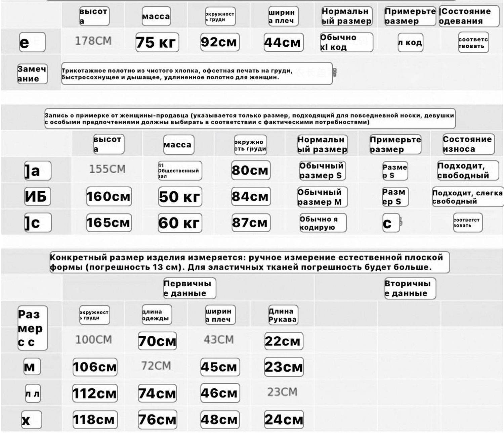Click the '92см' chest measurement
Screen dimensions: 504x433
220,42
